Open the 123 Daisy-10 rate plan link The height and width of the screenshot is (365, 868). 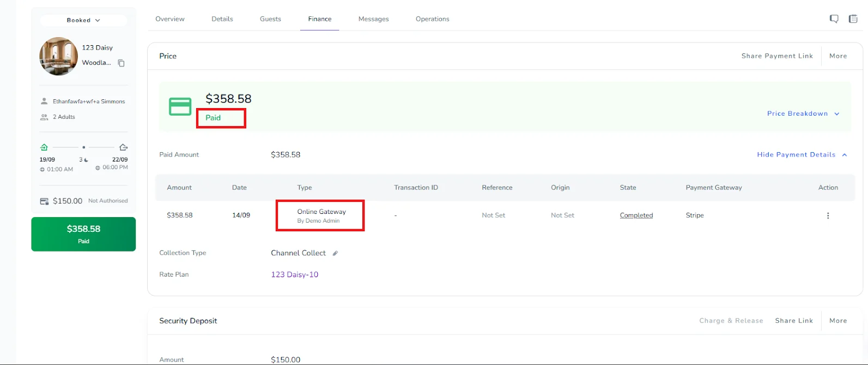coord(295,274)
